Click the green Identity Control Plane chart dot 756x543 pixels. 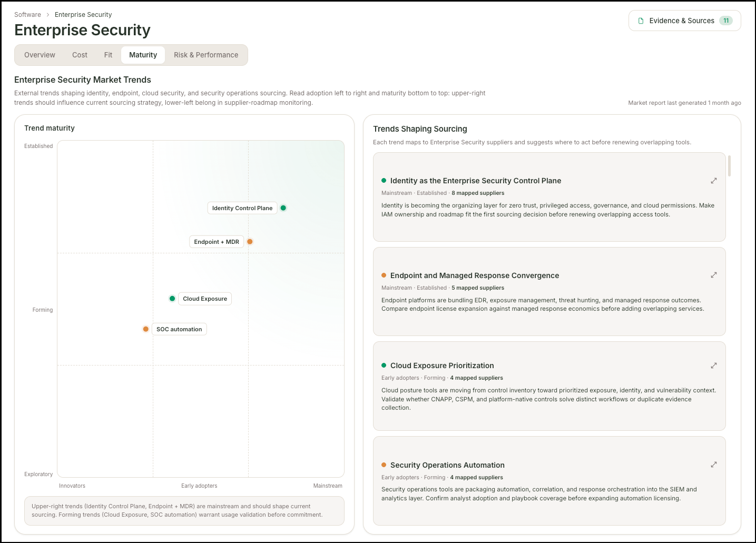(x=283, y=208)
